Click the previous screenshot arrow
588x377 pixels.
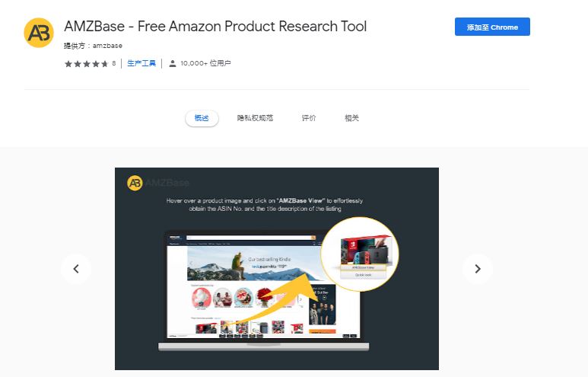[76, 269]
